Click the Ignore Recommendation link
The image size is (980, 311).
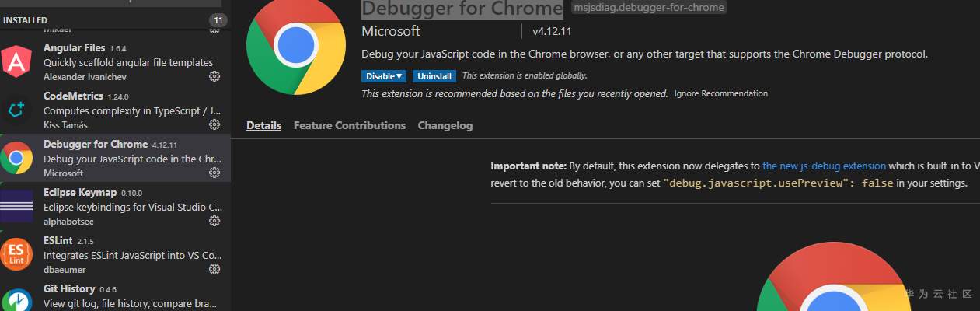(x=720, y=93)
